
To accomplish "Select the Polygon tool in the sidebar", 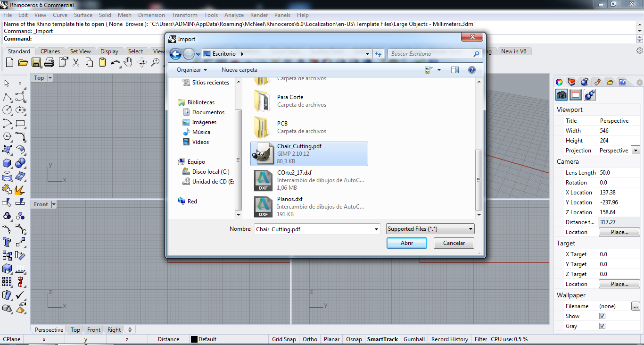I will pos(7,137).
